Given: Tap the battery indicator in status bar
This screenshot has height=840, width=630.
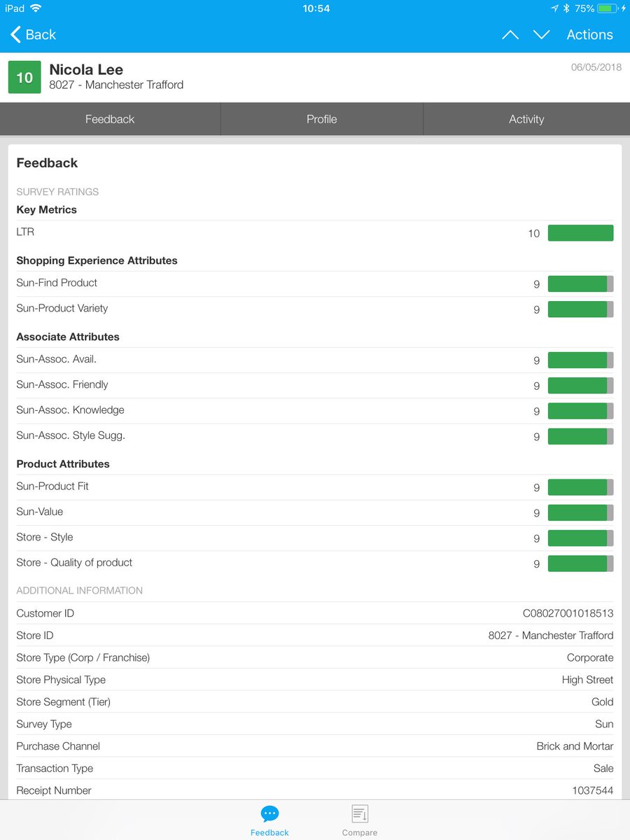Looking at the screenshot, I should [x=606, y=8].
